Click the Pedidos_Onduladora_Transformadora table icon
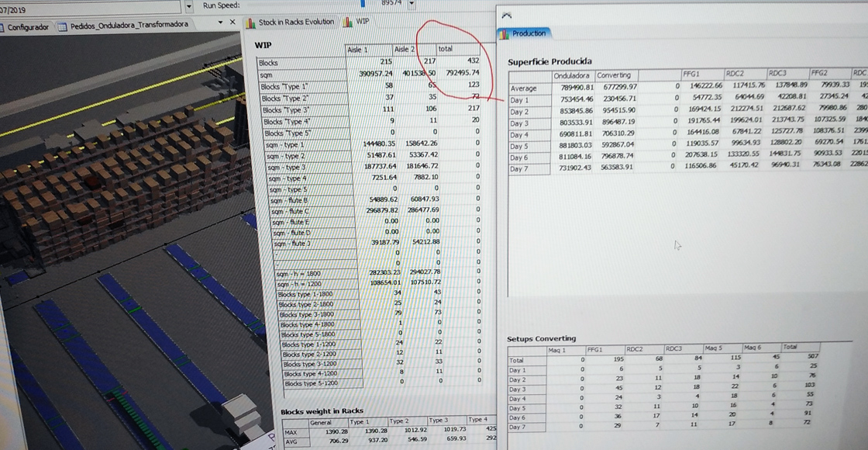 61,26
